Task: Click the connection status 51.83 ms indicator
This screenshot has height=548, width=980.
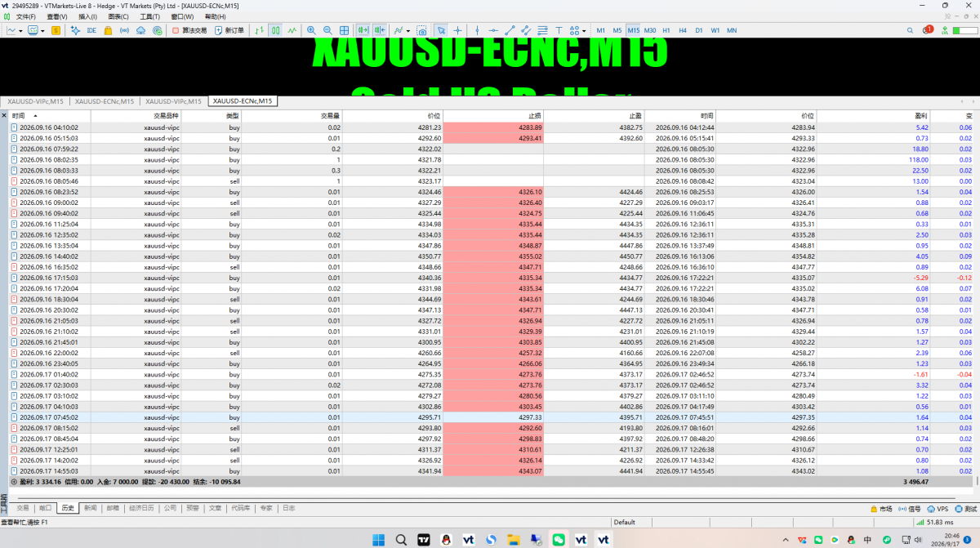Action: coord(937,522)
